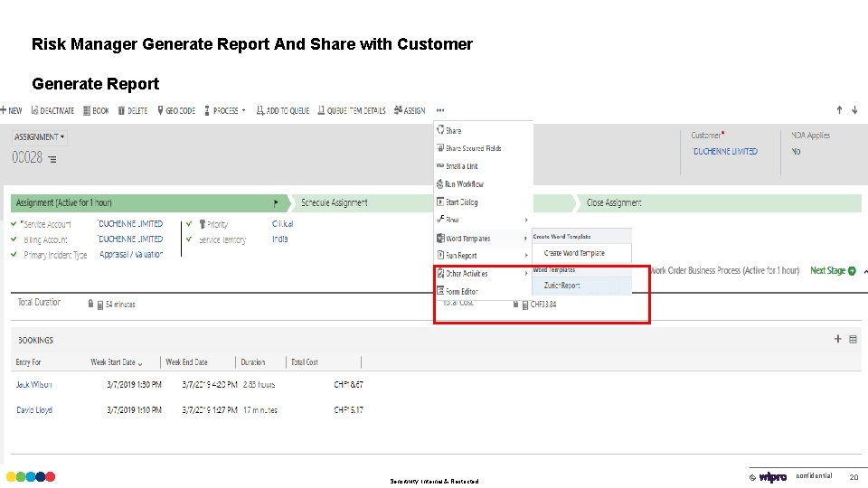Screen dimensions: 868x488
Task: Click the list icon beside 00028
Action: pos(52,159)
